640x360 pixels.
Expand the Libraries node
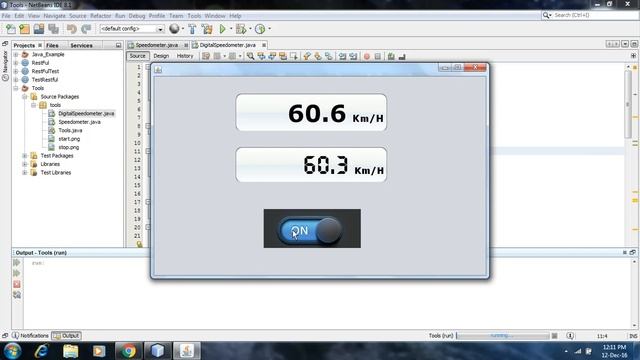(x=24, y=164)
